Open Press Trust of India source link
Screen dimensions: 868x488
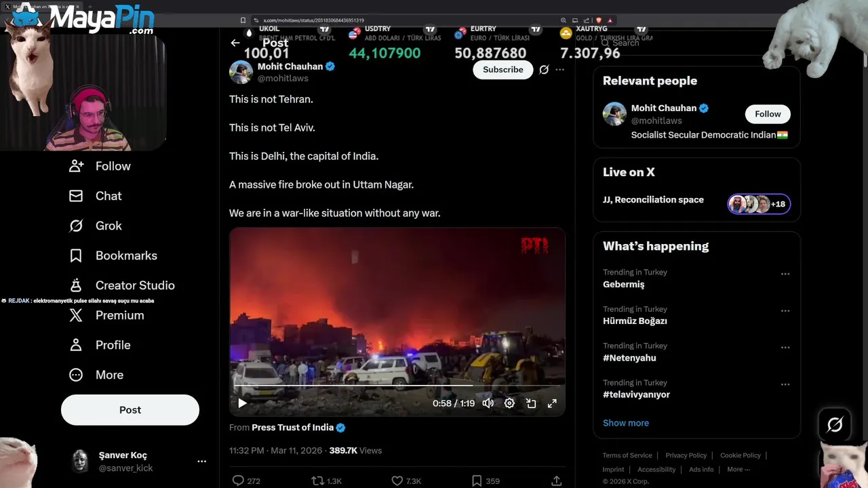(x=298, y=428)
